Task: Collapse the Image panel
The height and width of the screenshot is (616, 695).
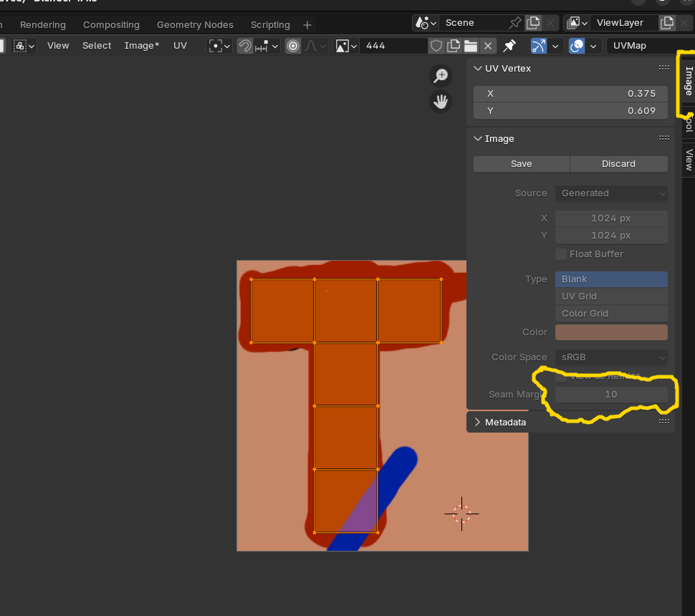Action: [477, 138]
